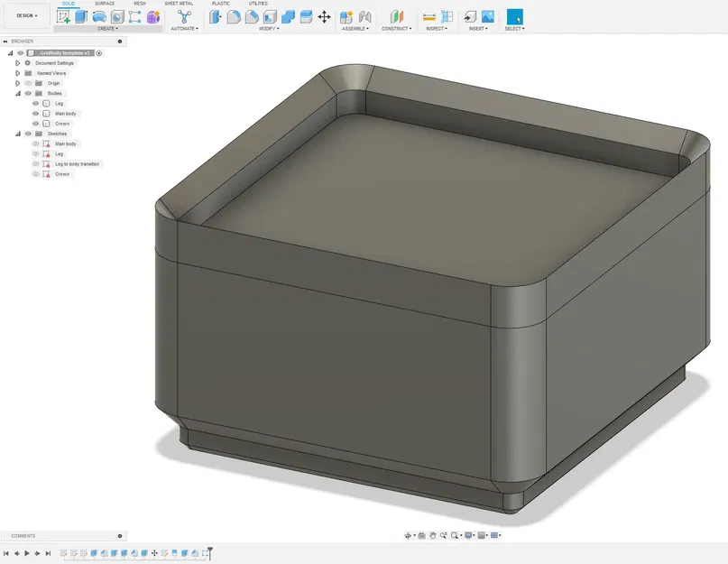Expand the COMMENTS panel
The height and width of the screenshot is (564, 728).
tap(118, 535)
